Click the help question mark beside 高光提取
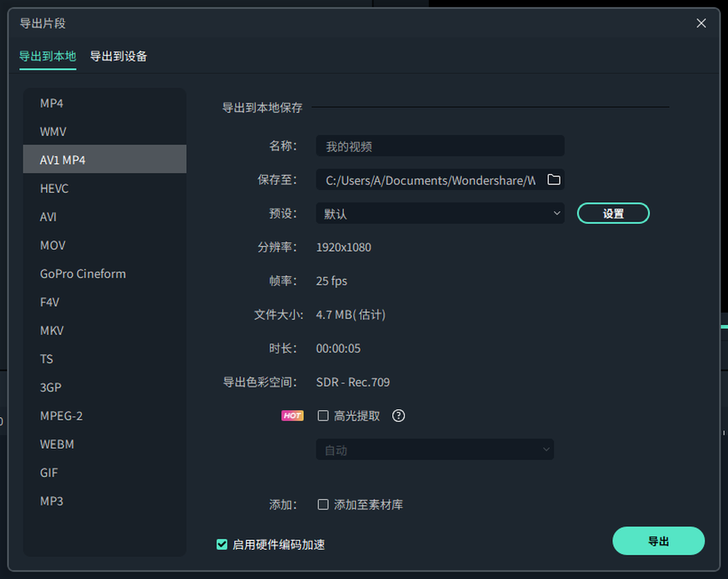 tap(398, 416)
